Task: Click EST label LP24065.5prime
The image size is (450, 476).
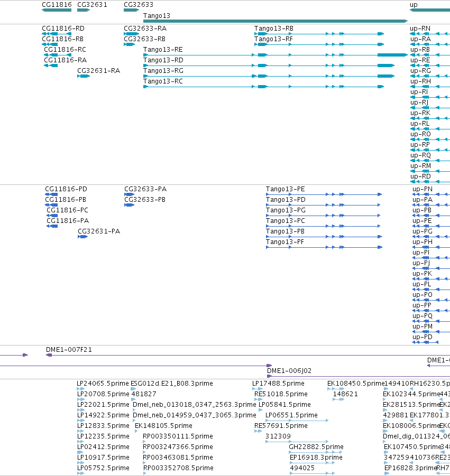Action: tap(103, 384)
